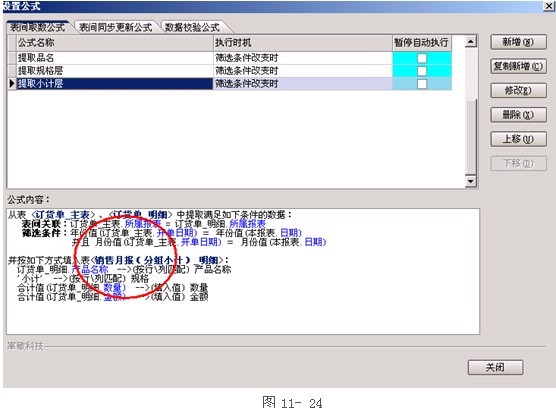Click the 关闭 button
556x408 pixels.
point(495,368)
